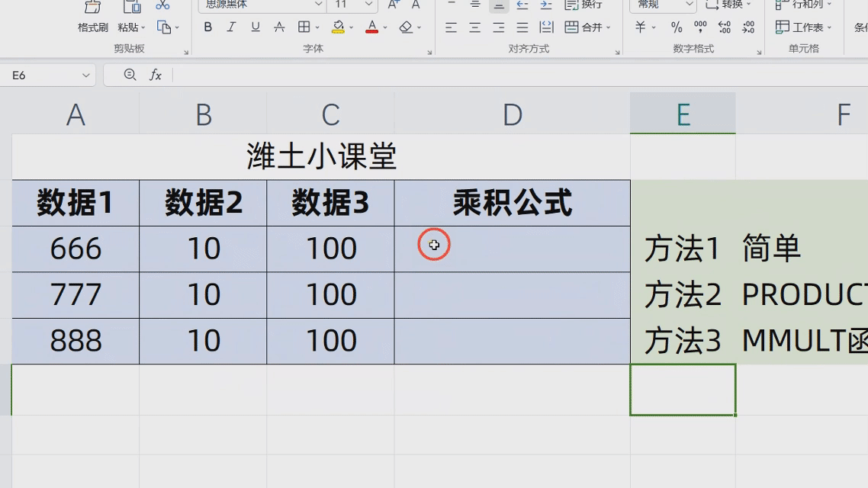The width and height of the screenshot is (868, 488).
Task: Toggle Underline formatting
Action: (x=256, y=27)
